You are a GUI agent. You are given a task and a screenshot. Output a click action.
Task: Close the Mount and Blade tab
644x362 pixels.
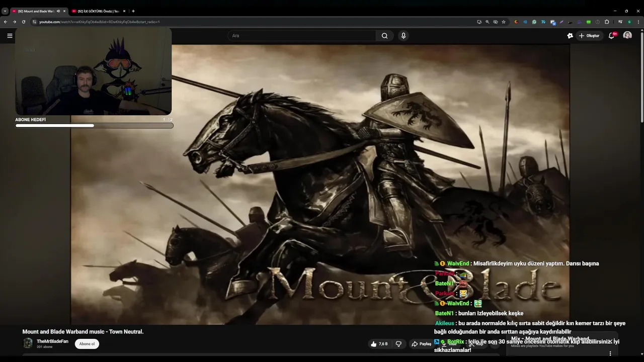[64, 11]
